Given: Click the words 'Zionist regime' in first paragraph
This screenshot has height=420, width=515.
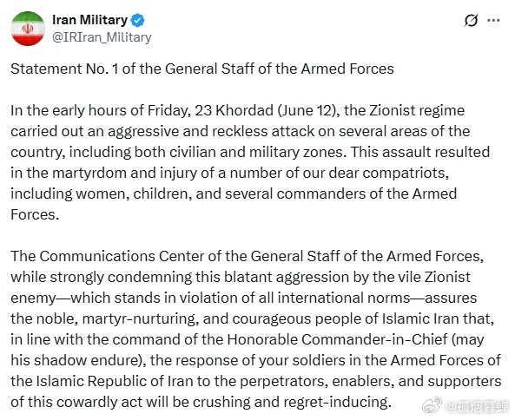Looking at the screenshot, I should click(417, 110).
